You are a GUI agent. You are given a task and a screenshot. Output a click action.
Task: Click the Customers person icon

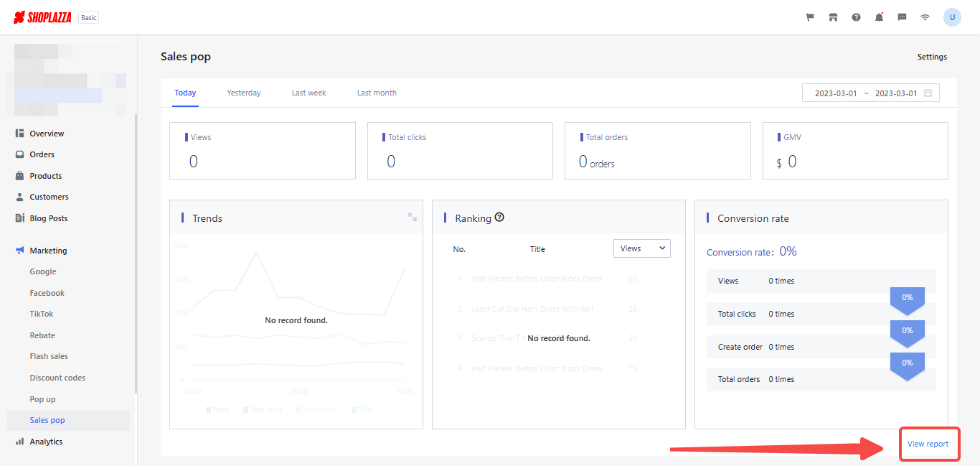(x=20, y=197)
